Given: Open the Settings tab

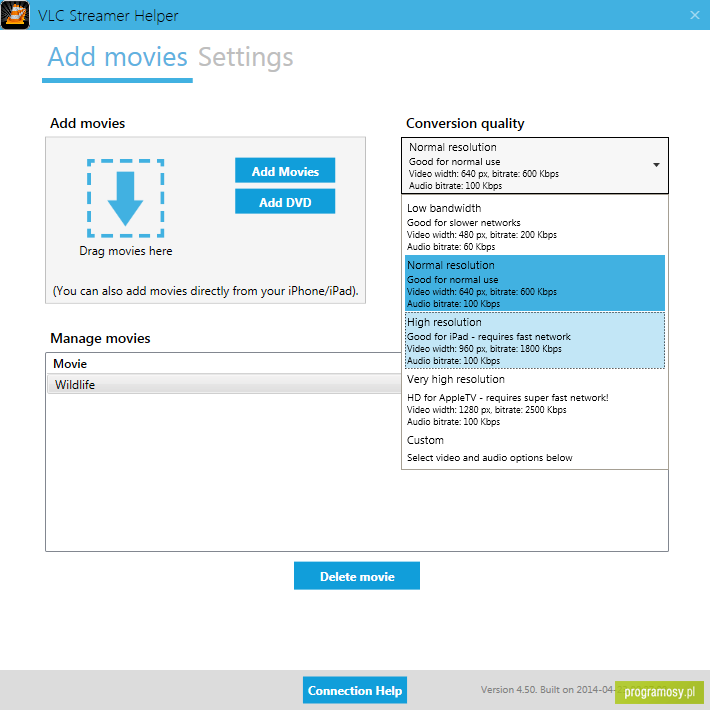Looking at the screenshot, I should point(245,58).
